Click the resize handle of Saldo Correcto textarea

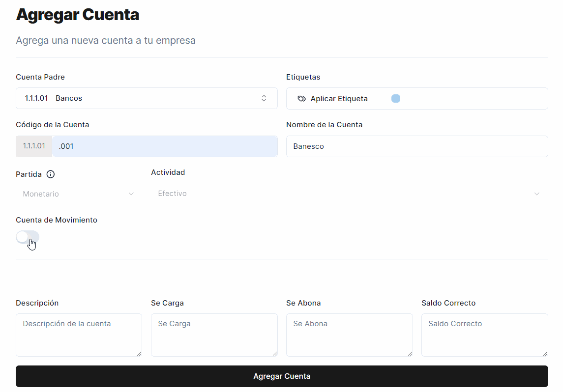click(544, 353)
